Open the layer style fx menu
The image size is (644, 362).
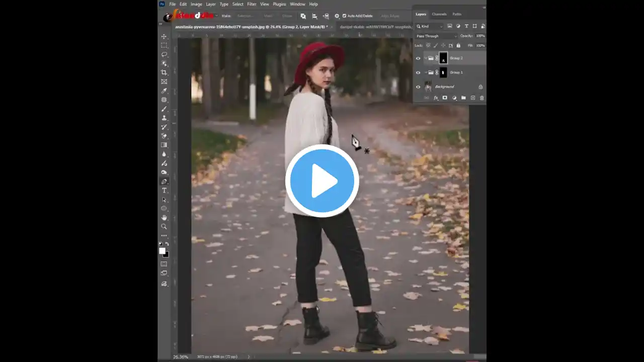(x=436, y=98)
